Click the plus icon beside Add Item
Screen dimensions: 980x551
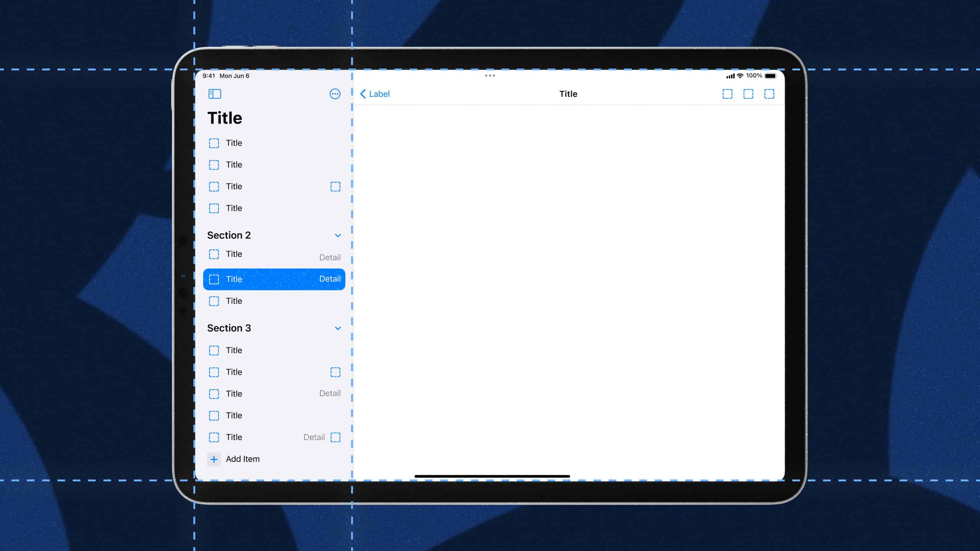click(x=214, y=459)
